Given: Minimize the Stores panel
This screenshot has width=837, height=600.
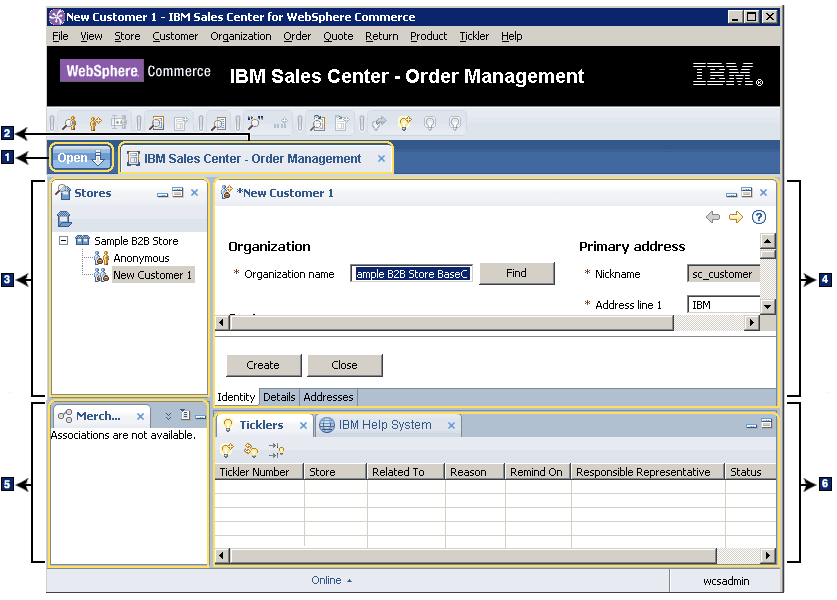Looking at the screenshot, I should pyautogui.click(x=162, y=193).
